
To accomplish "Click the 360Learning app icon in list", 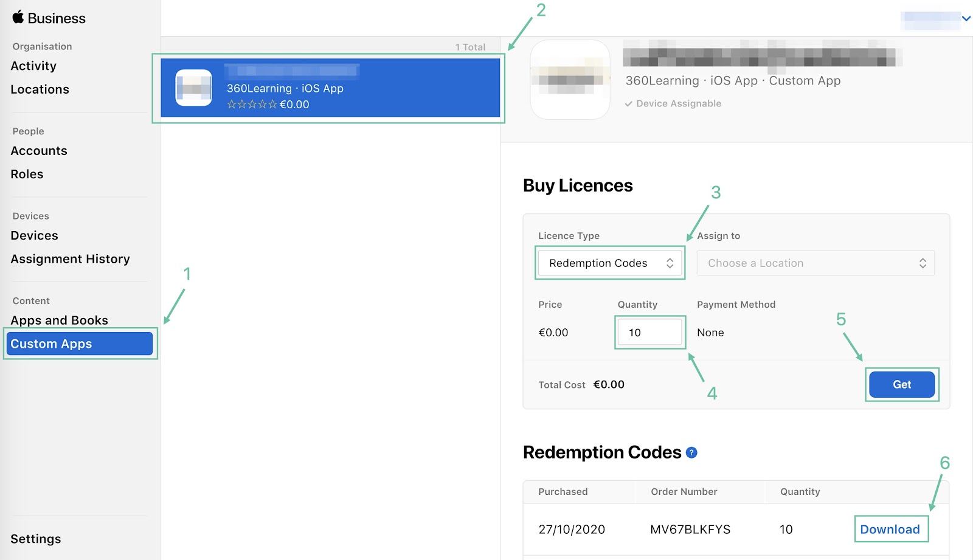I will tap(194, 88).
